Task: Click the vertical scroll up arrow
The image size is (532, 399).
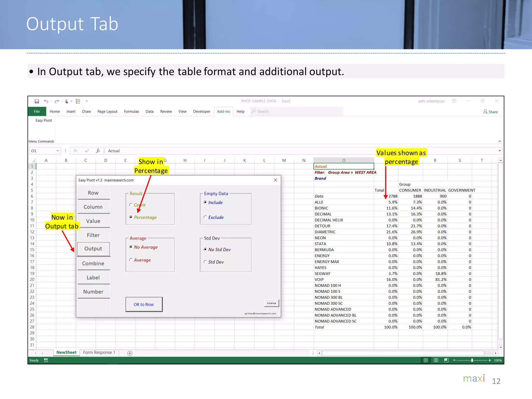Action: [x=501, y=160]
